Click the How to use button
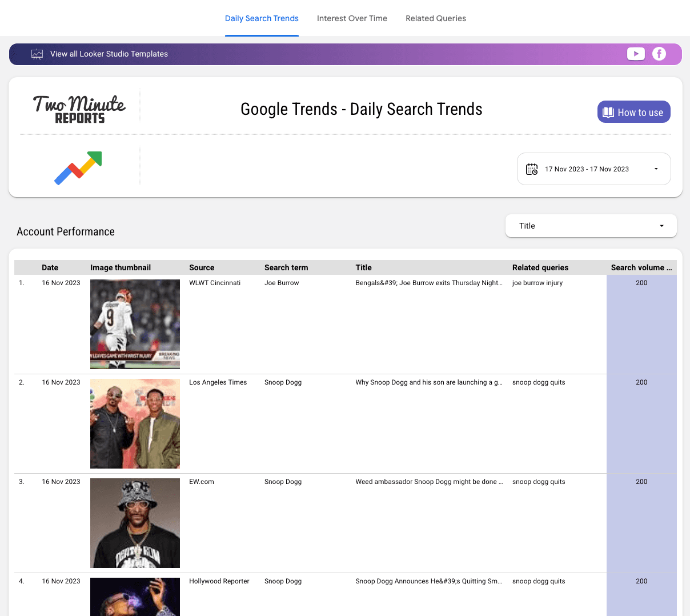 pos(633,112)
